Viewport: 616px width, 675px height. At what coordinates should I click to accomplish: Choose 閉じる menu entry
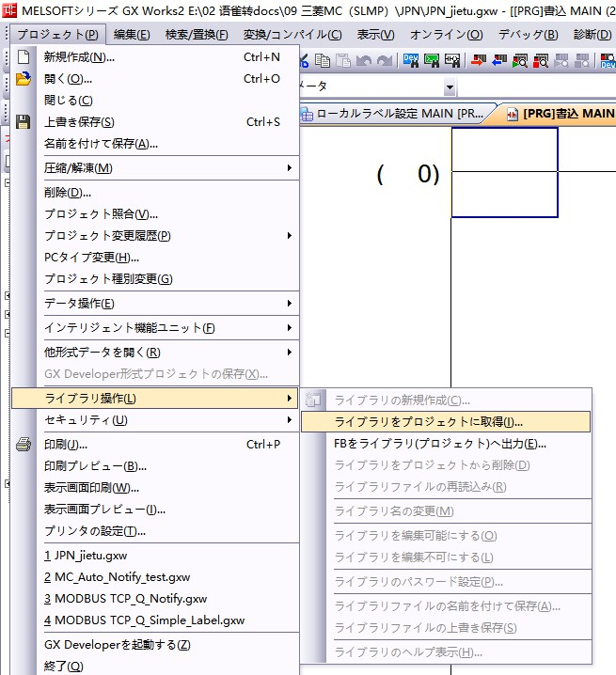[x=155, y=101]
